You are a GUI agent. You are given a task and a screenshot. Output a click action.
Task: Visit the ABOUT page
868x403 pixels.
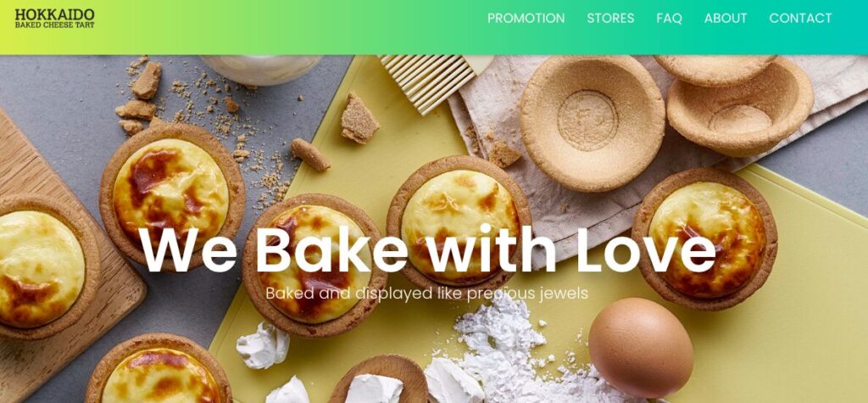point(726,19)
